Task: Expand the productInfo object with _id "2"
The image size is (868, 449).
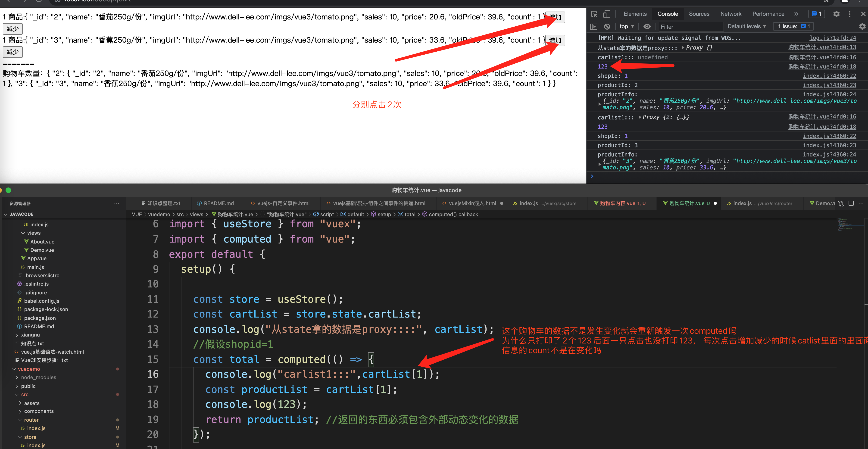Action: 599,104
